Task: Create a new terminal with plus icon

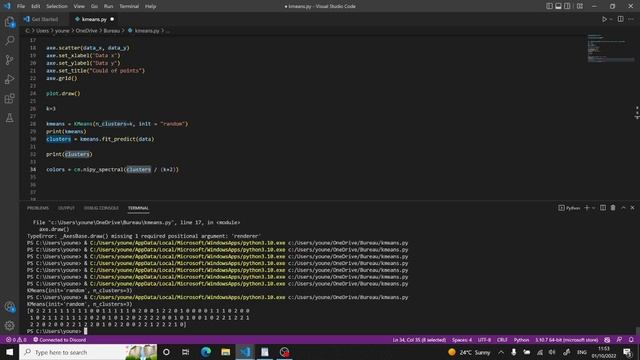Action: (x=587, y=208)
